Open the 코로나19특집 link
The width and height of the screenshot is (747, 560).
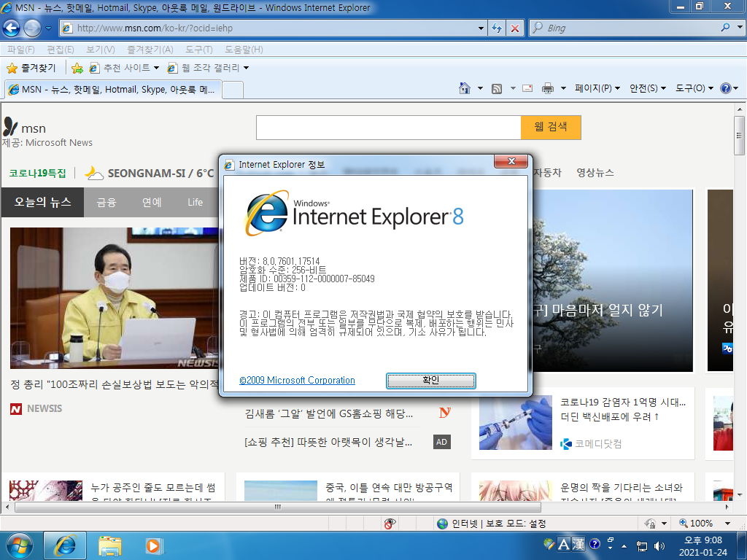coord(38,174)
